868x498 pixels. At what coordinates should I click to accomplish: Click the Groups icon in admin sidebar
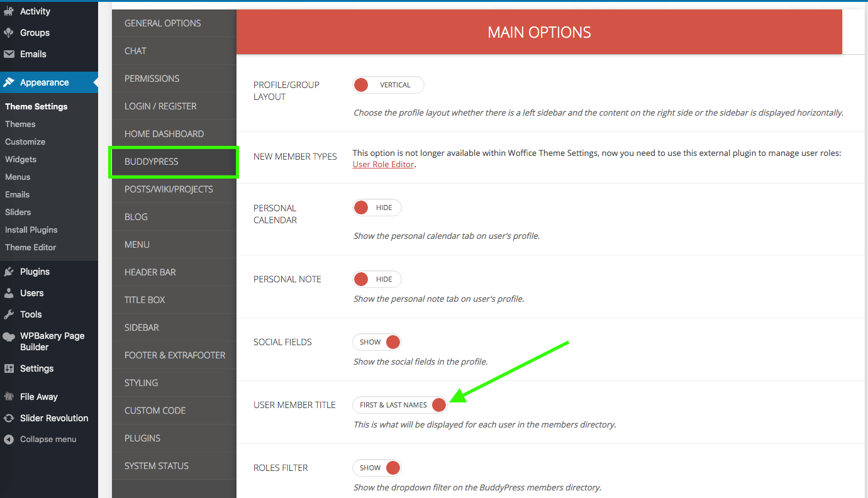coord(9,33)
